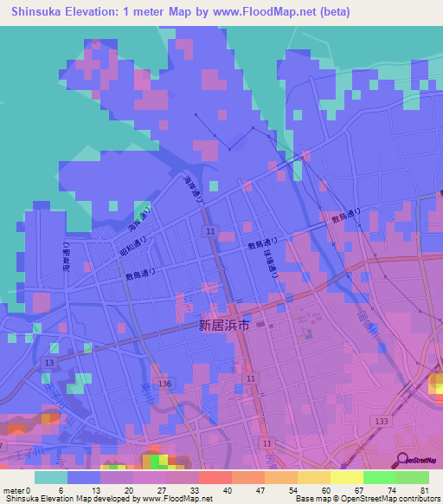Click the 昭和通り street label
Screen dimensions: 443x504
[133, 246]
